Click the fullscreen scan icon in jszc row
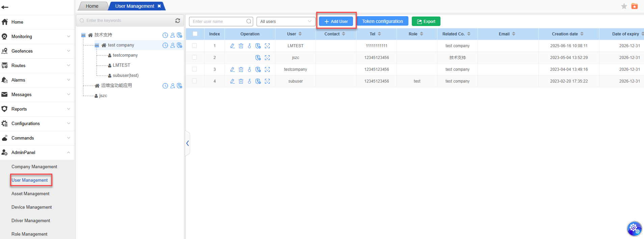This screenshot has width=644, height=239. click(x=267, y=58)
